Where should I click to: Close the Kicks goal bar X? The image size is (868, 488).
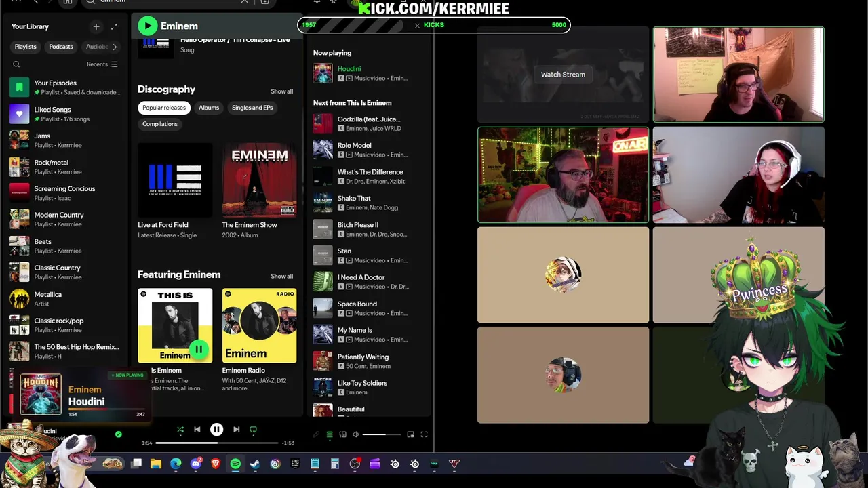tap(417, 25)
